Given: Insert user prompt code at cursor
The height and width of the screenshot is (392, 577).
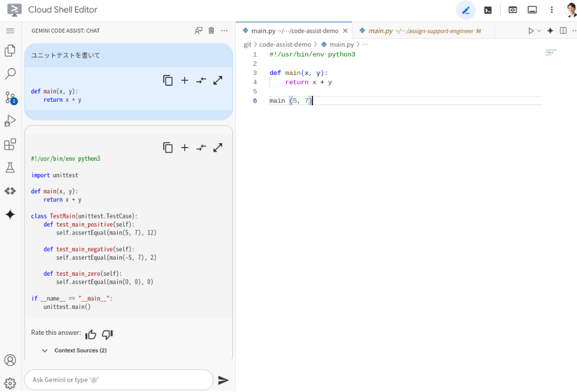Looking at the screenshot, I should tap(201, 80).
